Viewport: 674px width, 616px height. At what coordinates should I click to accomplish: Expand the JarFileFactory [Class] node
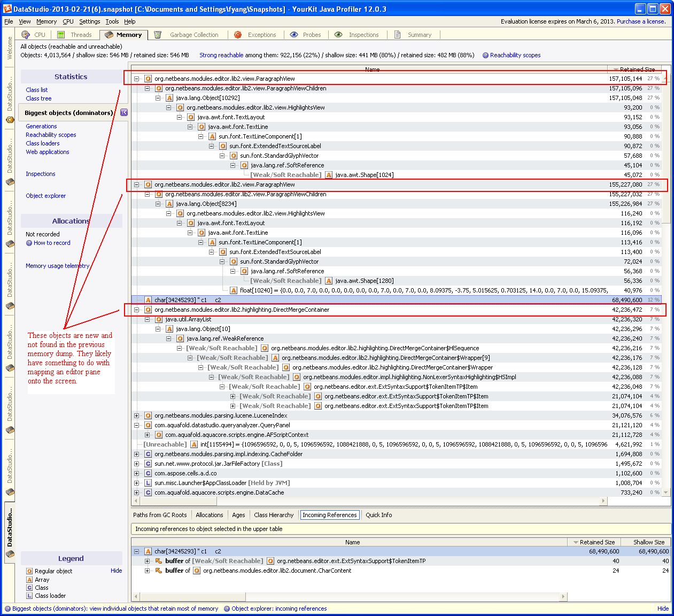(136, 464)
